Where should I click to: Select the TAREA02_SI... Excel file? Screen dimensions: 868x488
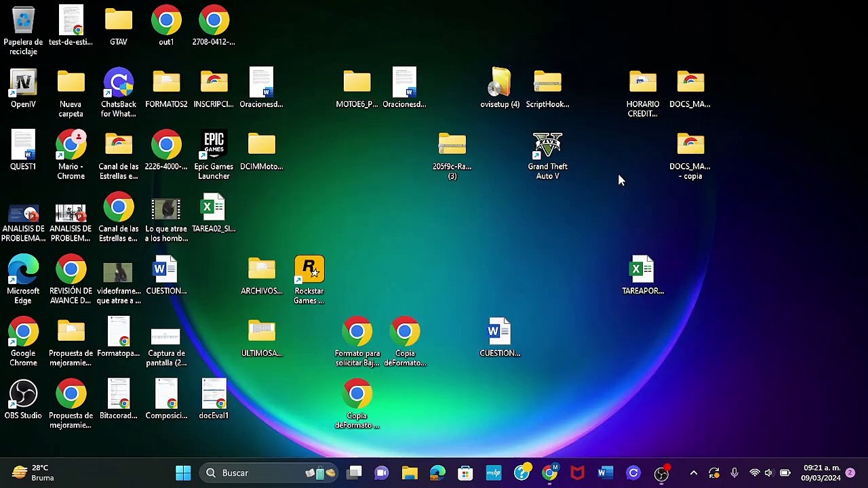[x=214, y=213]
